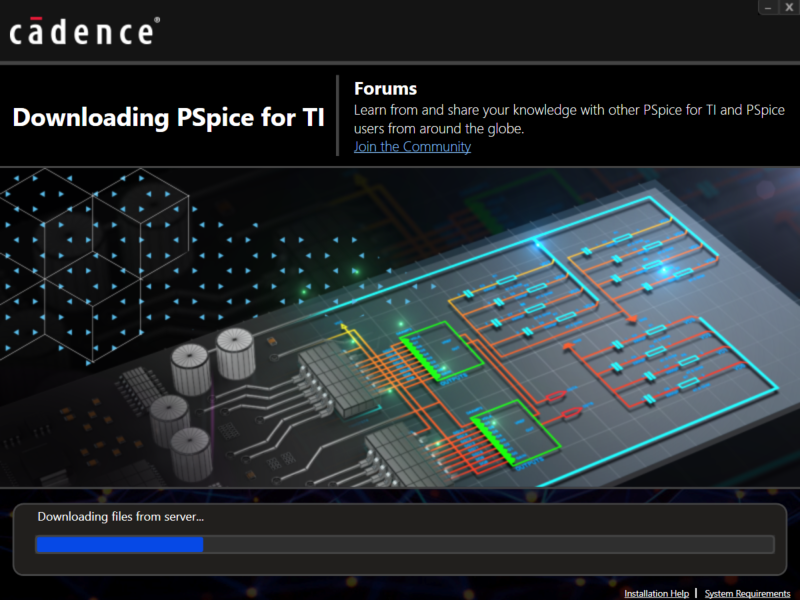
Task: Click the circuit board banner image
Action: (x=400, y=328)
